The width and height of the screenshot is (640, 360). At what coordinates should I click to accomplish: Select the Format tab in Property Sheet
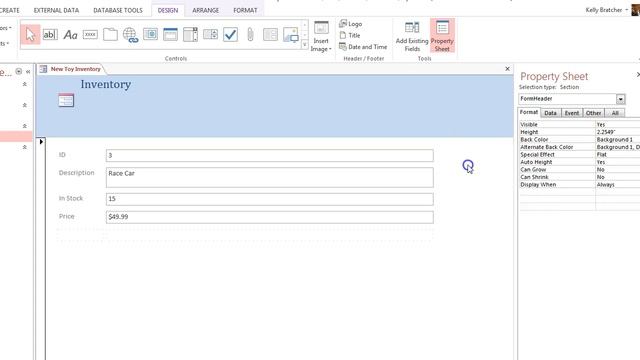click(x=529, y=112)
